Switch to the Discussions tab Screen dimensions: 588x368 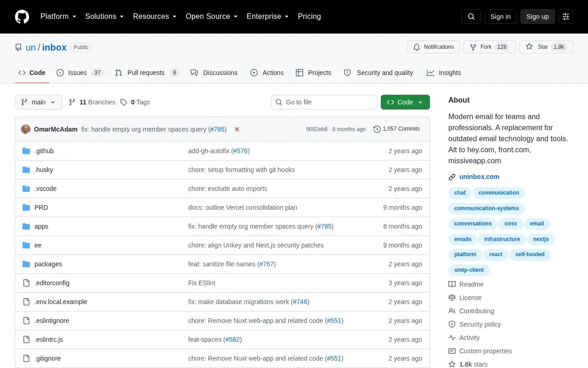[x=214, y=73]
